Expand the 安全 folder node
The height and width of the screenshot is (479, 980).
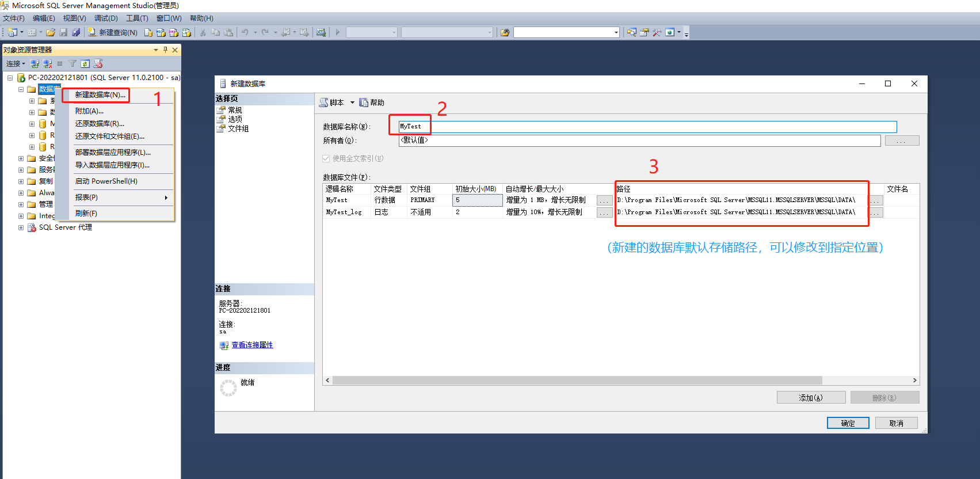pos(21,158)
